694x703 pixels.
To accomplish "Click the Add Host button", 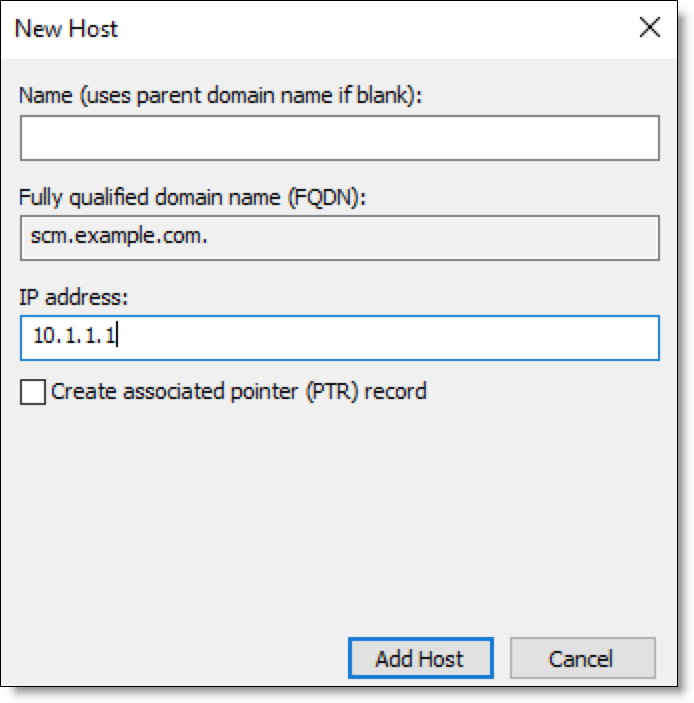I will point(421,658).
